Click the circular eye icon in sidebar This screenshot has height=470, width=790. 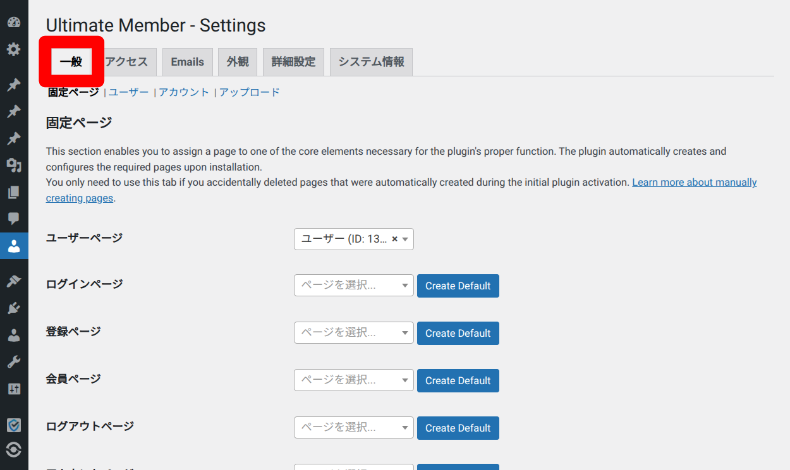coord(14,449)
